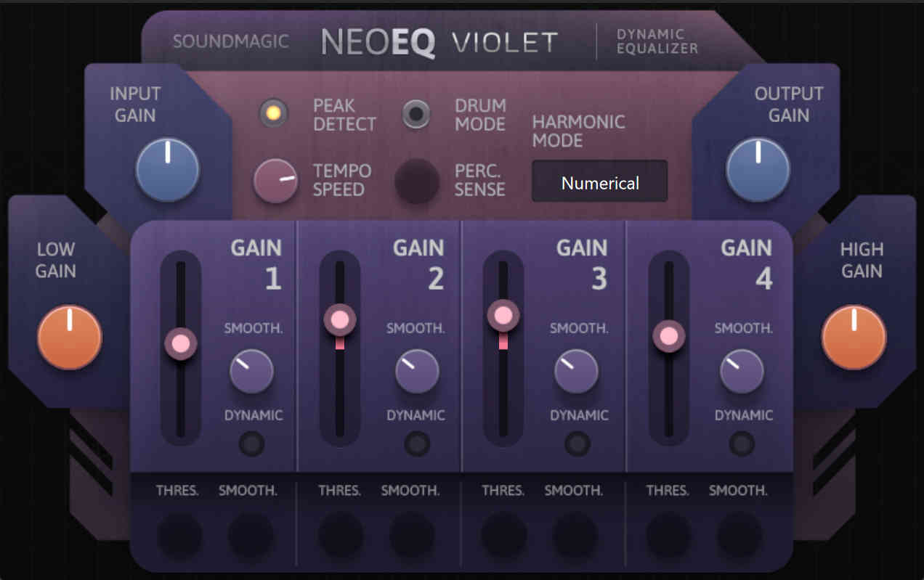Toggle the Peak Detect LED button
This screenshot has height=580, width=924.
click(x=274, y=113)
